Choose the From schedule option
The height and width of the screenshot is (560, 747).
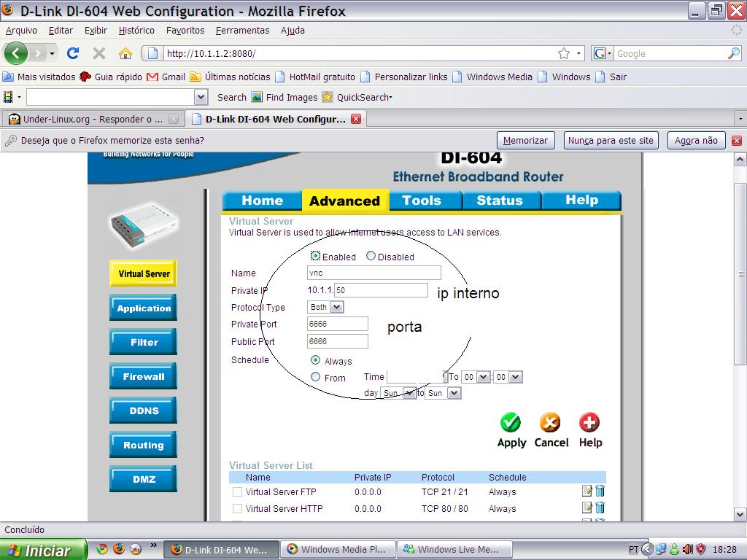pyautogui.click(x=315, y=377)
